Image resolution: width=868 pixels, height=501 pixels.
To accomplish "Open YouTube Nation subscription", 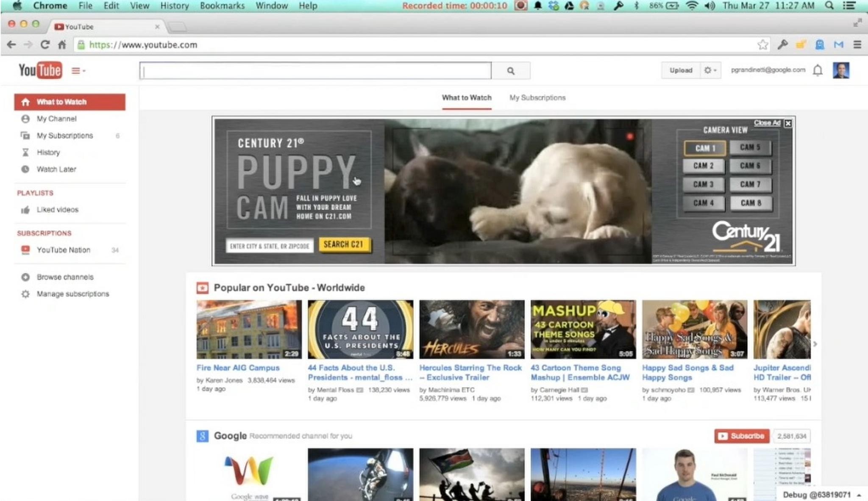I will click(63, 250).
